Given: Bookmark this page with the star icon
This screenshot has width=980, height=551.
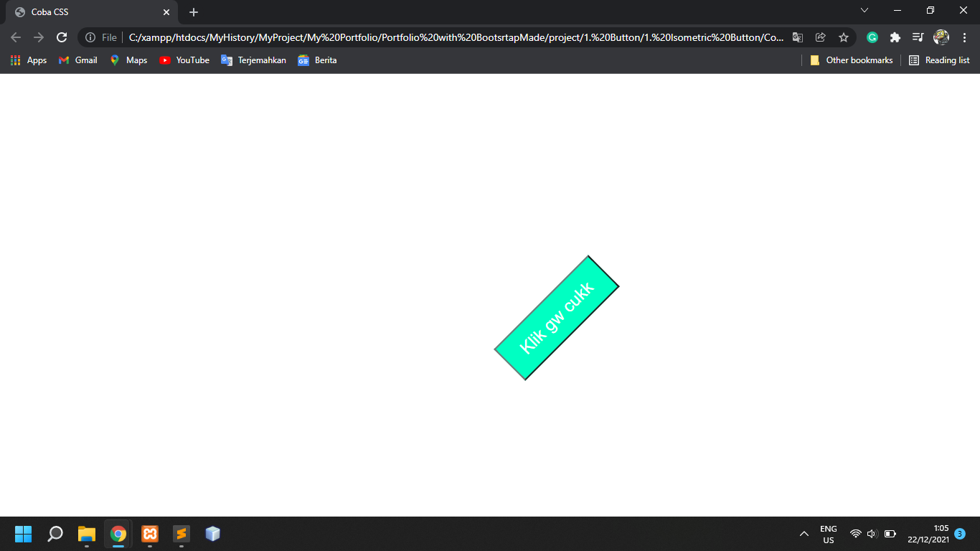Looking at the screenshot, I should pyautogui.click(x=844, y=37).
